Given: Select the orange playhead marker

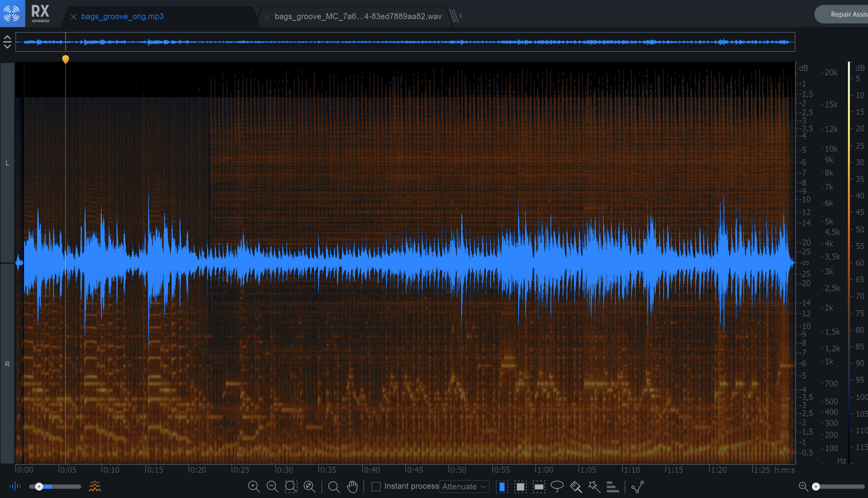Looking at the screenshot, I should pos(65,59).
